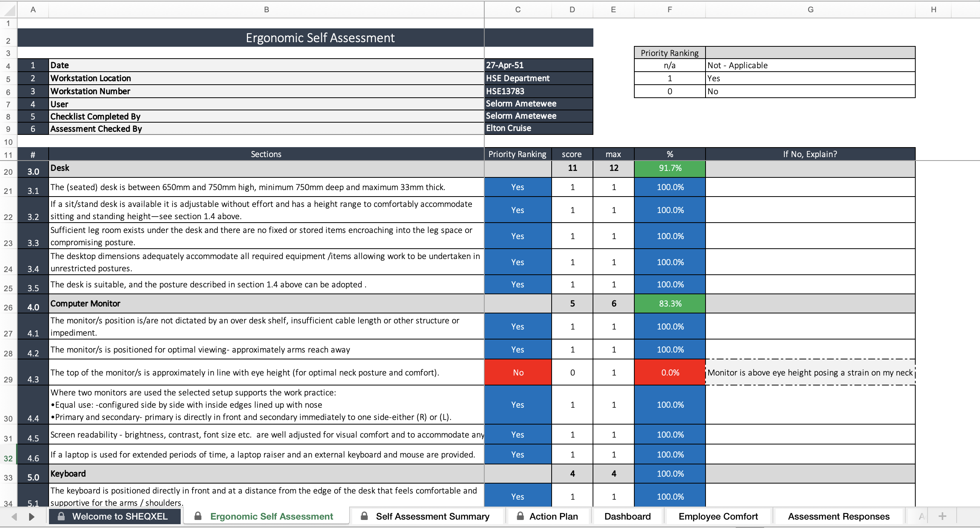Select row 11 header
This screenshot has height=528, width=980.
(8, 154)
